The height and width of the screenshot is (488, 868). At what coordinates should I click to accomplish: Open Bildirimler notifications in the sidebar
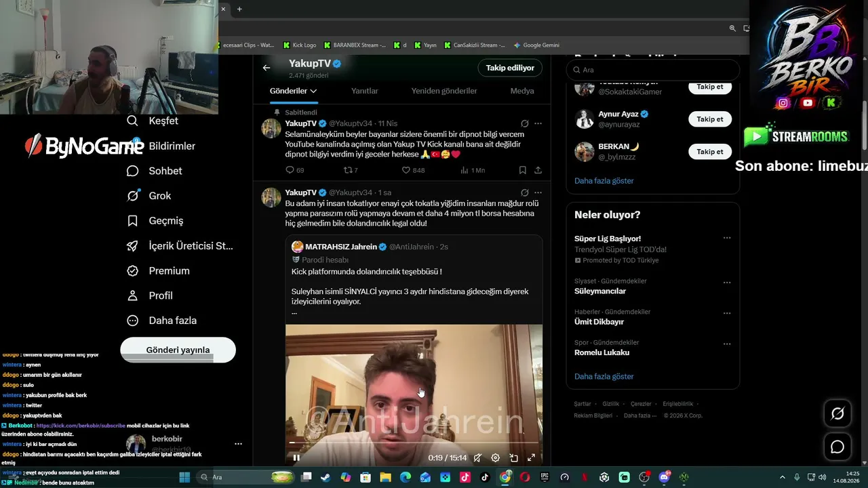point(161,146)
